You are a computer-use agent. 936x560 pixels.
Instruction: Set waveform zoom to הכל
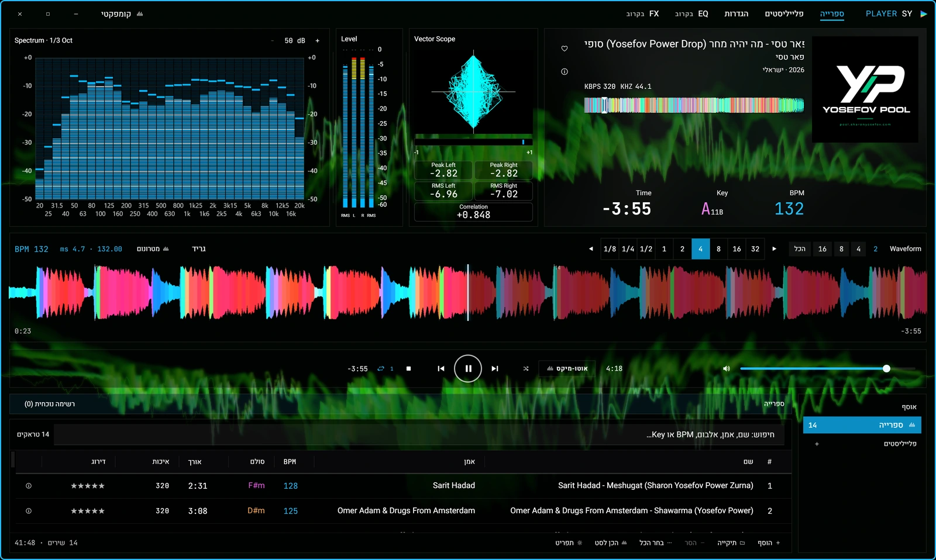point(800,249)
